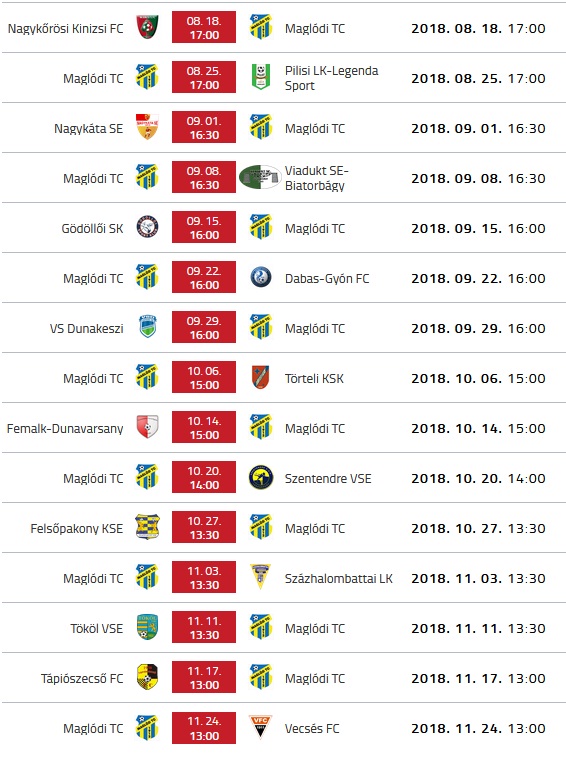This screenshot has width=566, height=757.
Task: Click the Vecsés FC triangular crest
Action: pyautogui.click(x=261, y=727)
